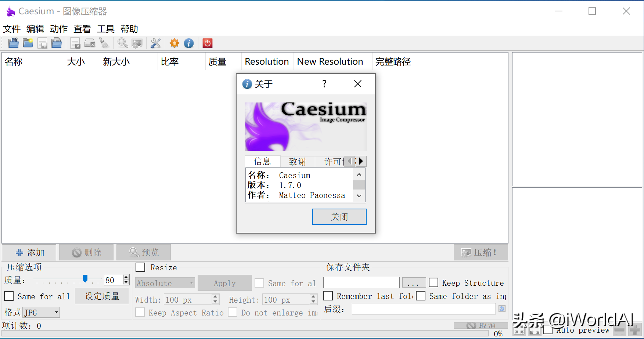Enable the Resize checkbox
This screenshot has height=339, width=644.
tap(140, 267)
